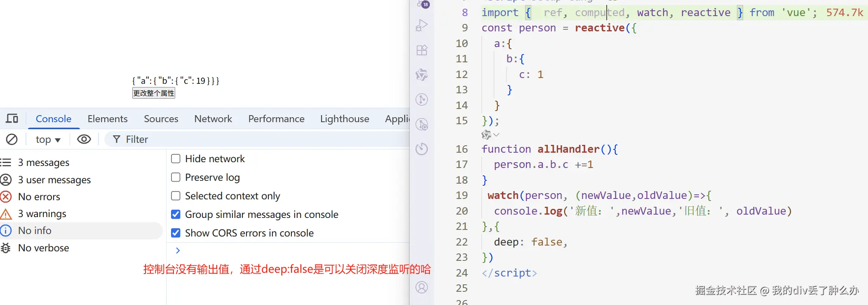This screenshot has height=305, width=868.
Task: Open the hexagonal AI assistant icon in the activity bar
Action: coord(422,75)
